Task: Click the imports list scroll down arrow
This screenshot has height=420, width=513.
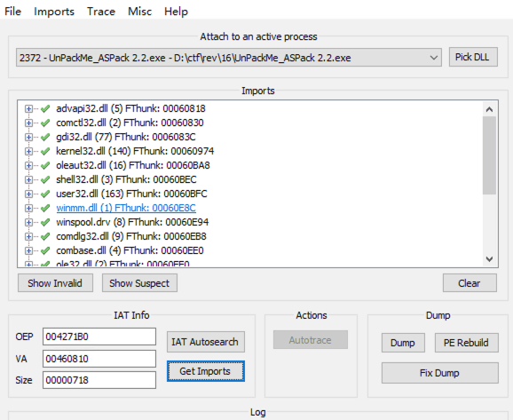Action: [489, 259]
